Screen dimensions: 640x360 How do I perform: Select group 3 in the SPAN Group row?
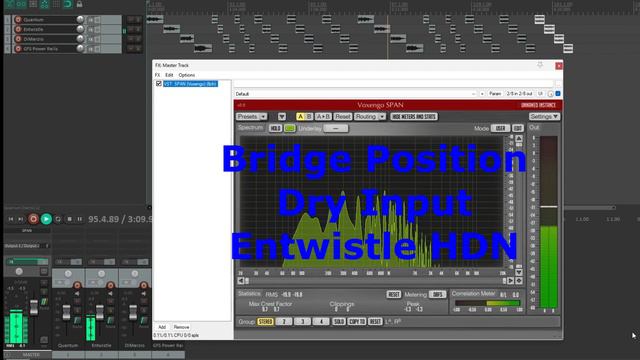[302, 322]
